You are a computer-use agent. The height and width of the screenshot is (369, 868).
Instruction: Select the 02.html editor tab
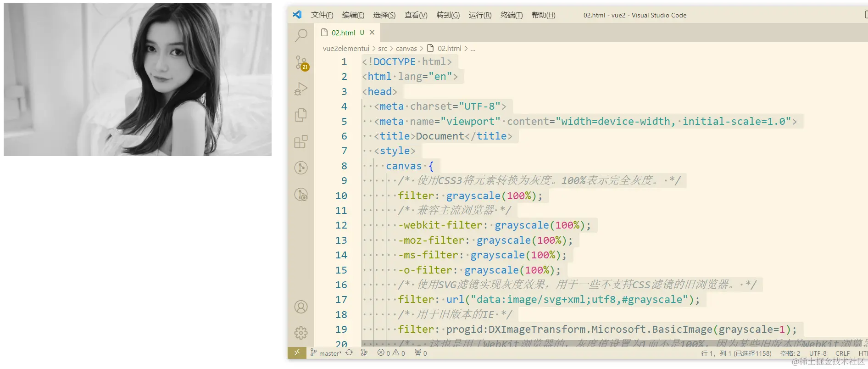[347, 33]
